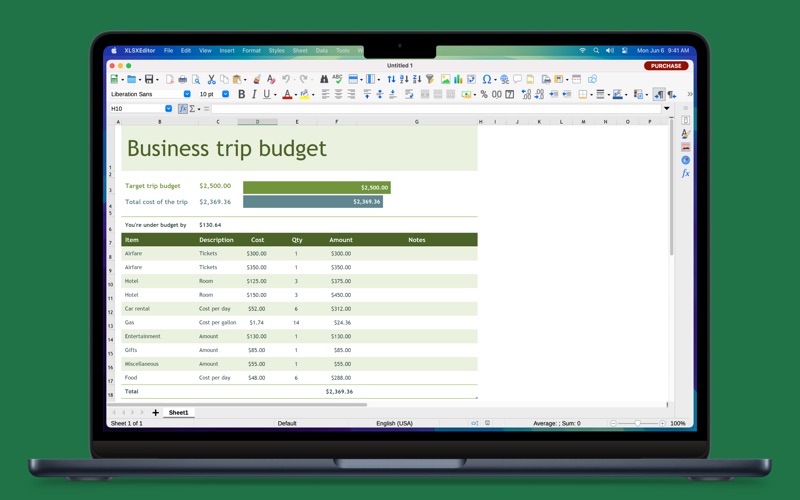Toggle the AutoFilter funnel

(x=430, y=79)
